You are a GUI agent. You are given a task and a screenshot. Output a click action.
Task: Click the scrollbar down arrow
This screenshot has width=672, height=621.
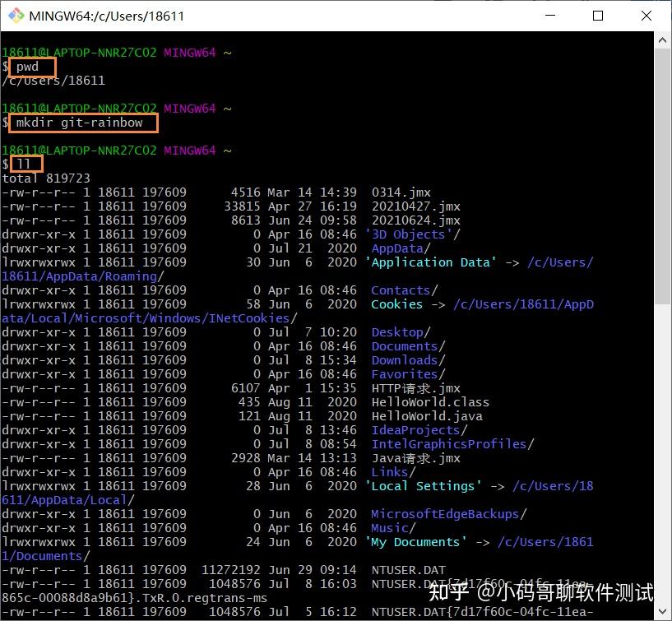pyautogui.click(x=662, y=610)
